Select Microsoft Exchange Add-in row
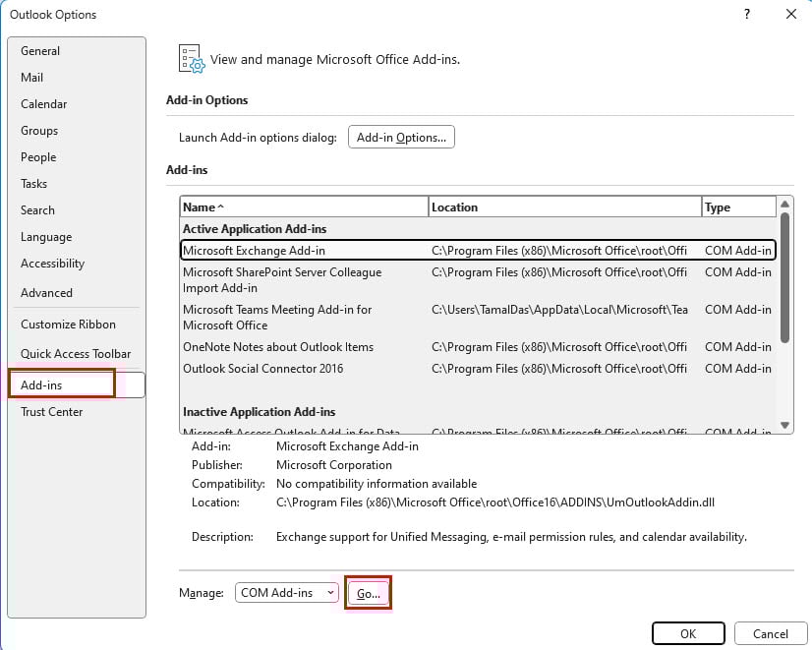 pyautogui.click(x=478, y=250)
